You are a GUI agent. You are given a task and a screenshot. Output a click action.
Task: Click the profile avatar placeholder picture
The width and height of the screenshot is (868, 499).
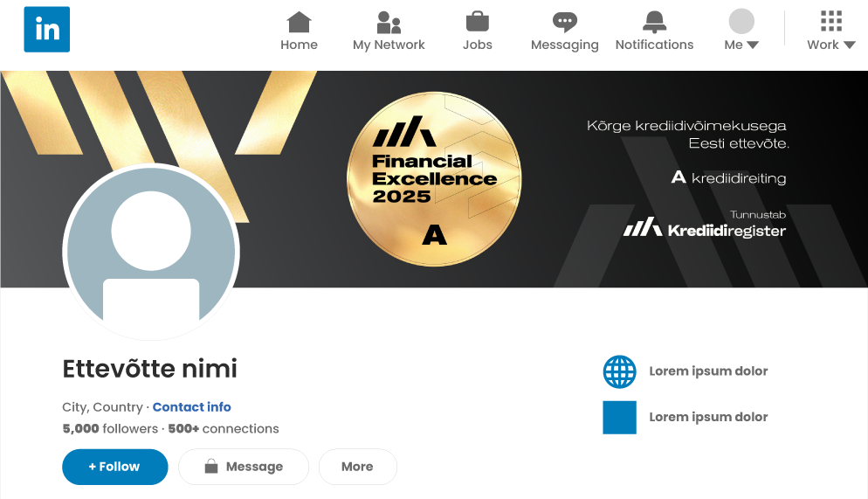[151, 252]
